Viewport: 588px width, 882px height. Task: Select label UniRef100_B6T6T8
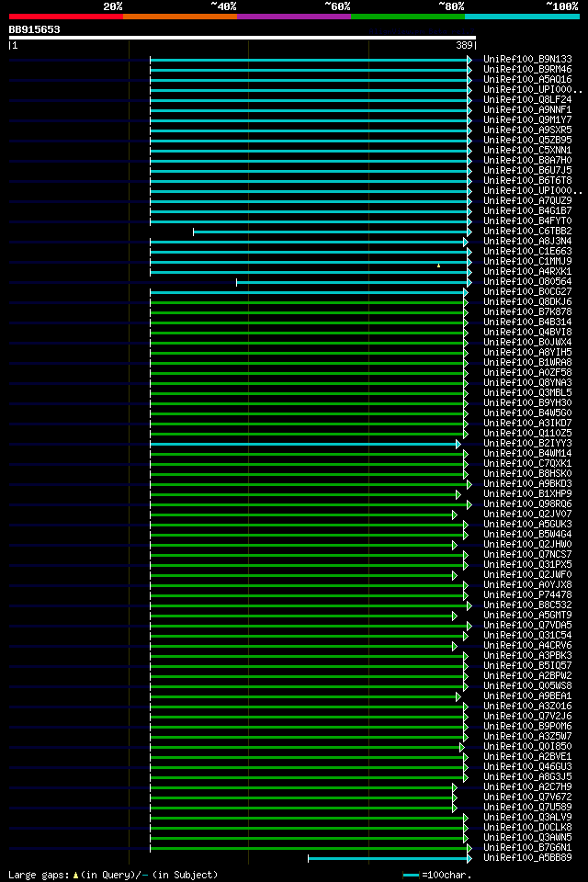coord(527,181)
